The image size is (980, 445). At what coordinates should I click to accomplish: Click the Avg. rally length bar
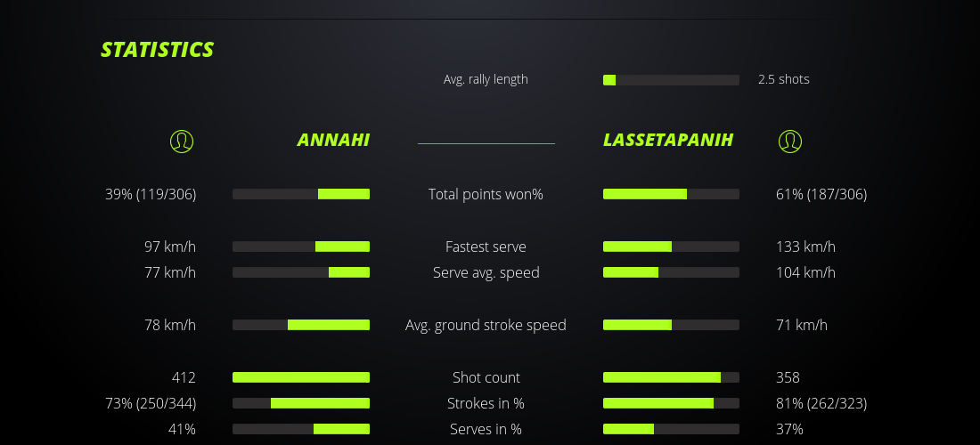671,80
